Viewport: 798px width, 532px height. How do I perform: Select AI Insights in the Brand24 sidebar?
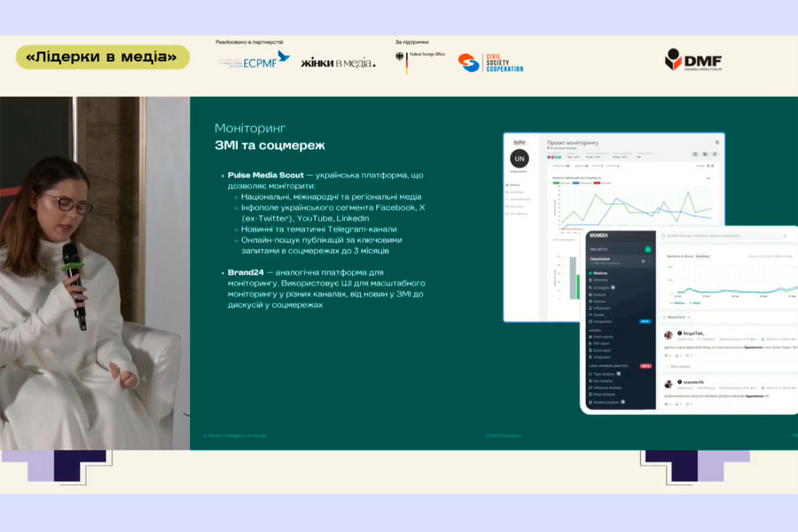(601, 287)
